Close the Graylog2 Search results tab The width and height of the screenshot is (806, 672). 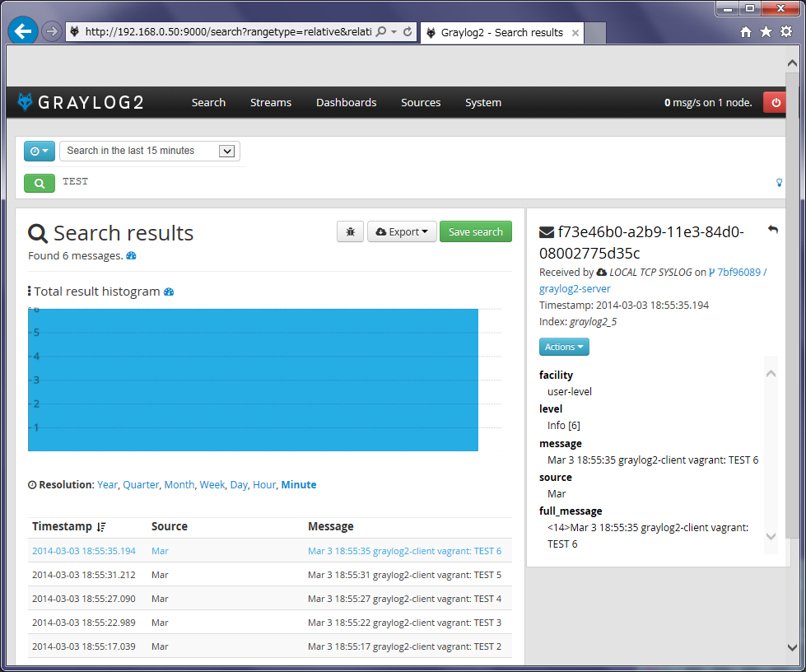pos(575,33)
